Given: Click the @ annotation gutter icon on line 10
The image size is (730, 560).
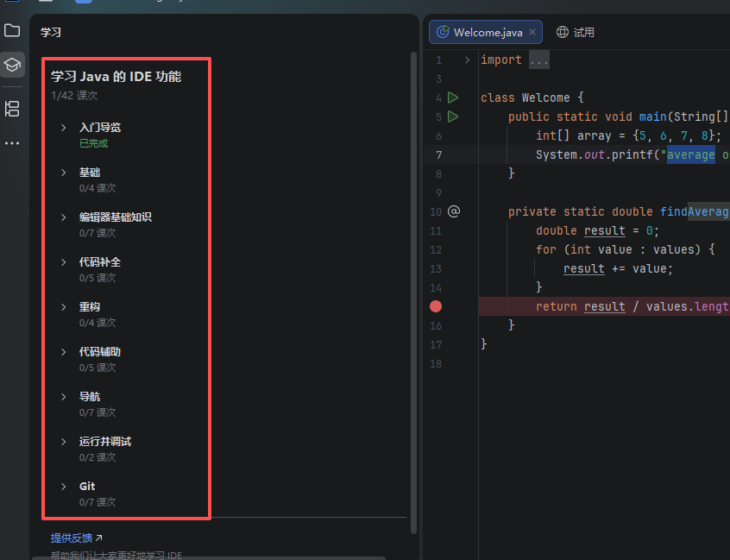Looking at the screenshot, I should pos(454,211).
